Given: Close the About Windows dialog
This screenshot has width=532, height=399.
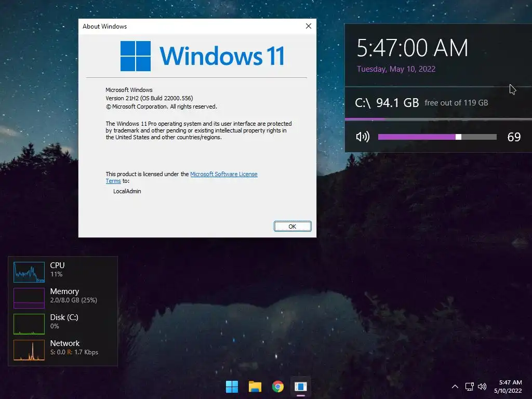Looking at the screenshot, I should 309,26.
